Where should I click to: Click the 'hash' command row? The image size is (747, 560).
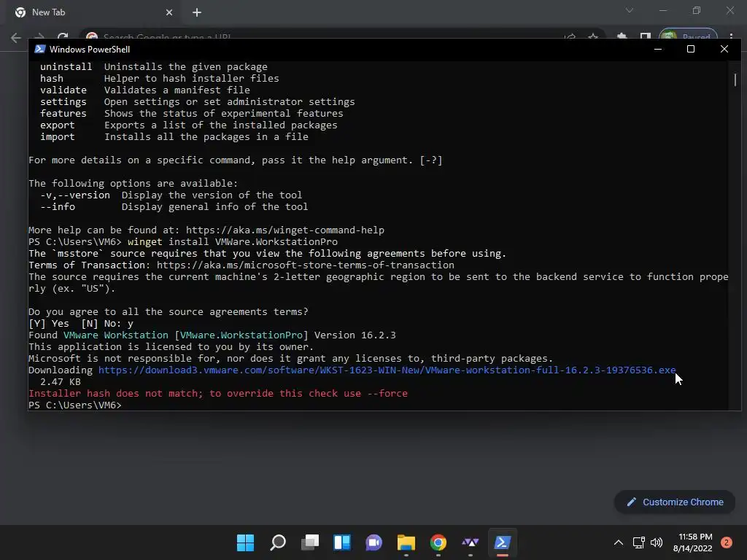[160, 79]
